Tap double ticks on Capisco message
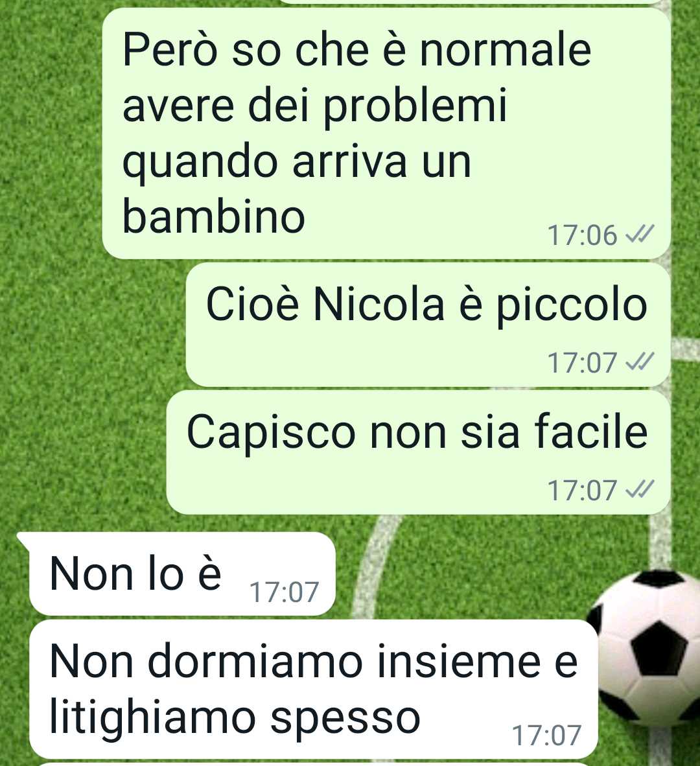The image size is (700, 766). (x=640, y=489)
